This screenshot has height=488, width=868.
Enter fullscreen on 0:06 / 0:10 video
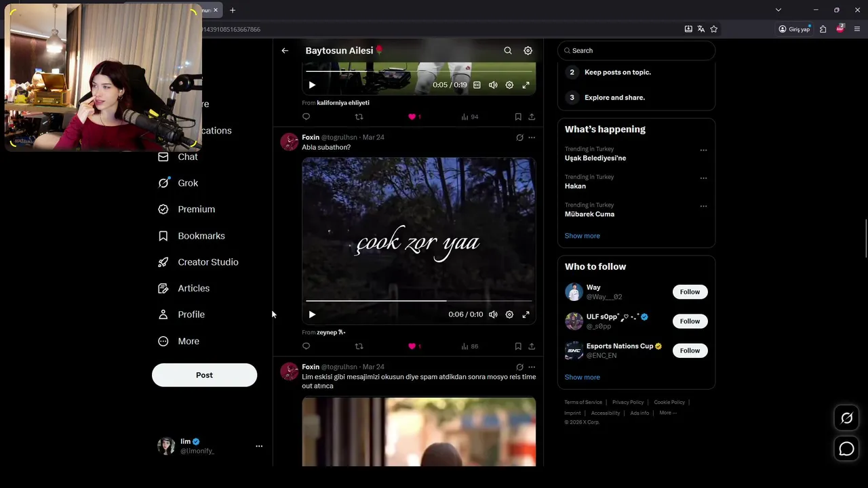point(526,314)
